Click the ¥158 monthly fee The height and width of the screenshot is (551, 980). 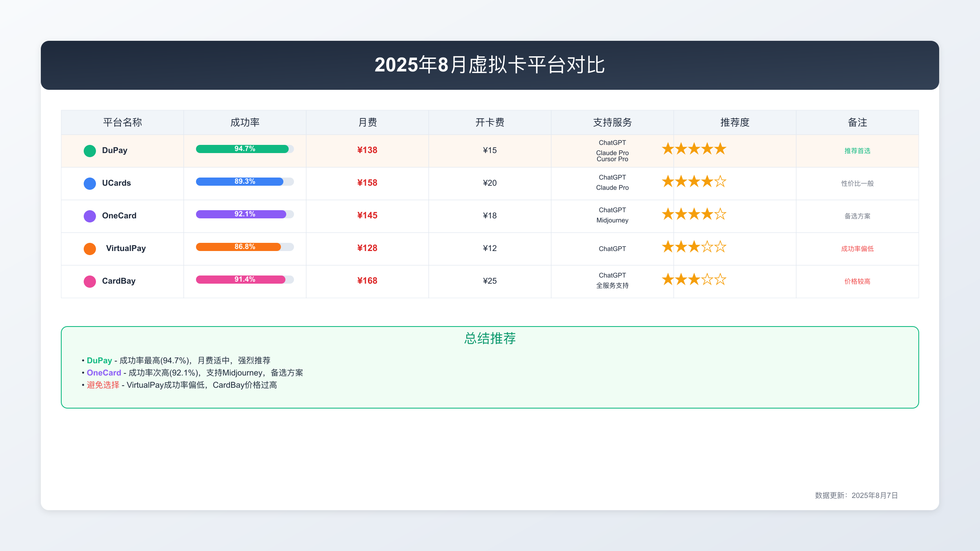click(367, 183)
